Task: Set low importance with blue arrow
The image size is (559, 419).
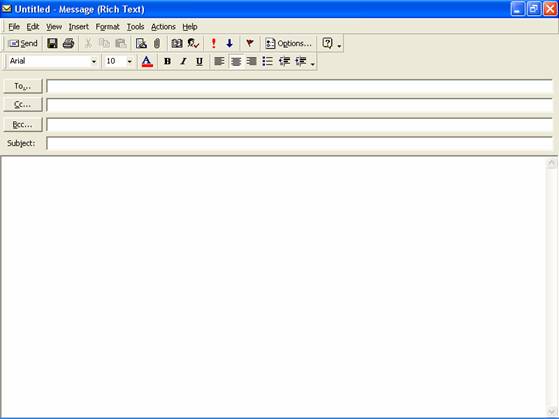Action: pos(230,44)
